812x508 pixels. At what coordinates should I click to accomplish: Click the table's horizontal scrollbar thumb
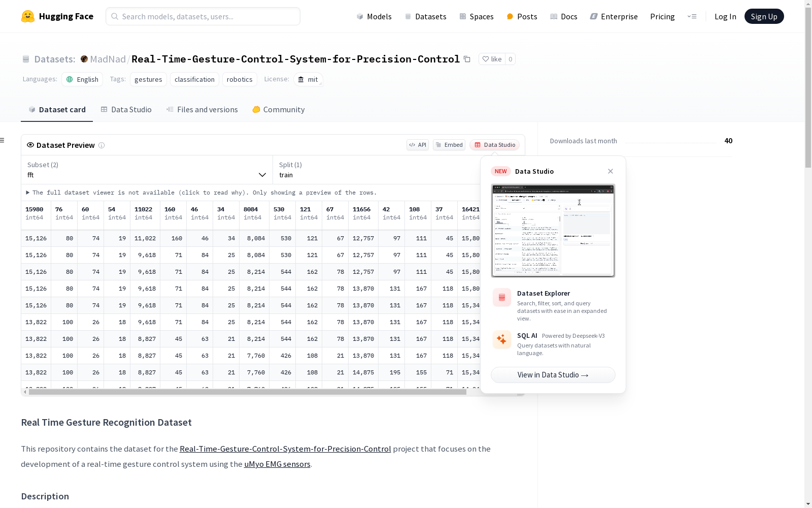[248, 392]
